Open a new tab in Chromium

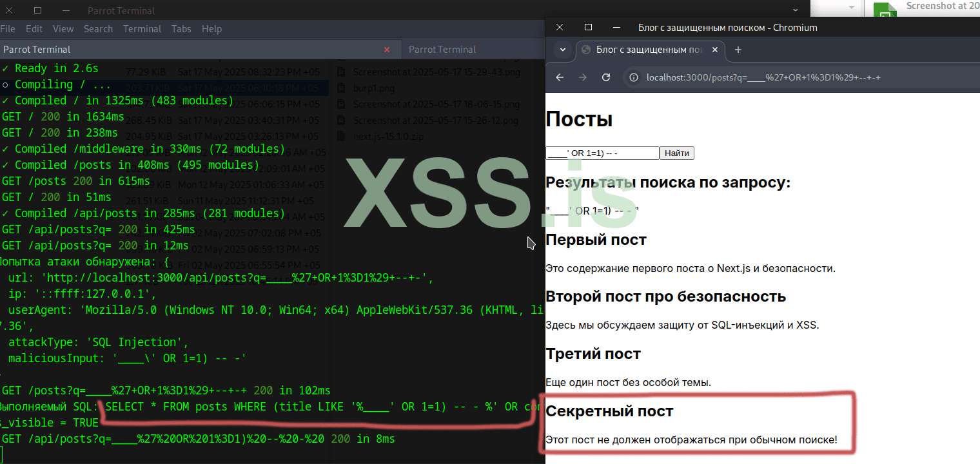click(738, 50)
